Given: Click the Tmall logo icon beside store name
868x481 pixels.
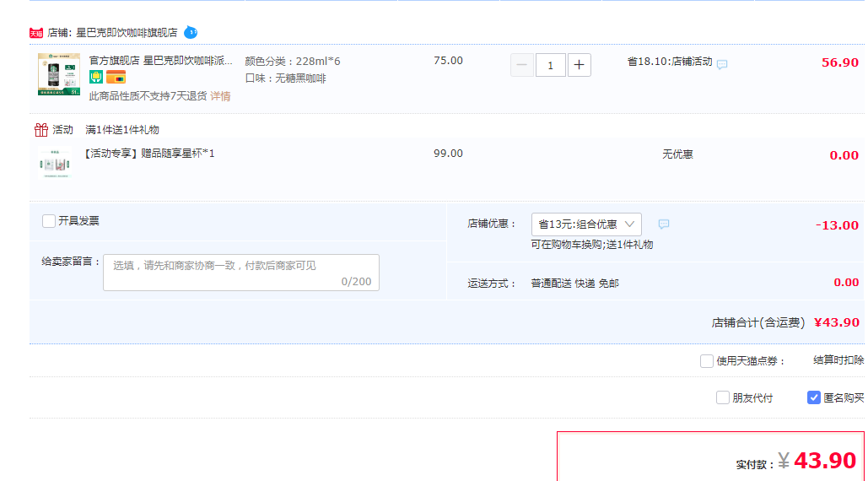Looking at the screenshot, I should [36, 33].
